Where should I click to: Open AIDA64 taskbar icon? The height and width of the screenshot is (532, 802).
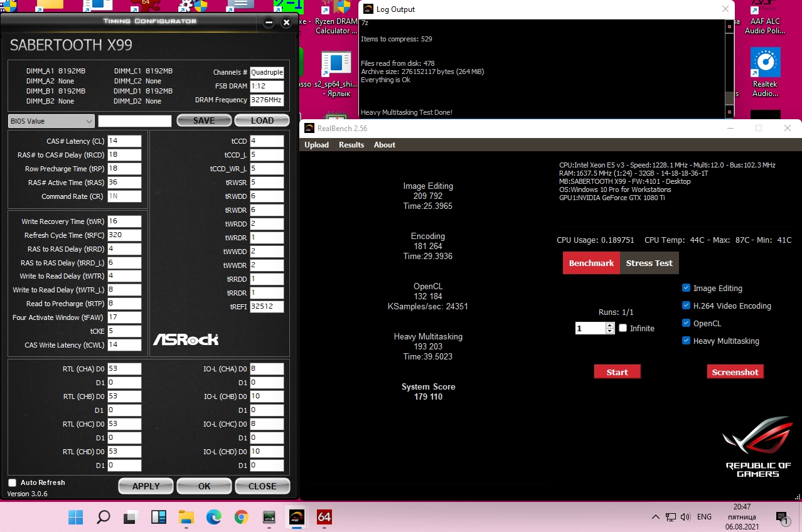click(x=324, y=517)
